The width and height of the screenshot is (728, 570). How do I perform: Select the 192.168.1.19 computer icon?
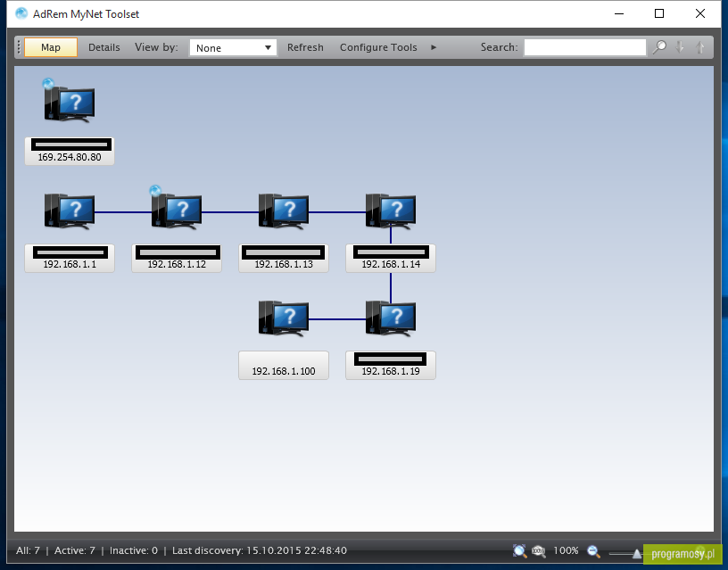[x=391, y=318]
